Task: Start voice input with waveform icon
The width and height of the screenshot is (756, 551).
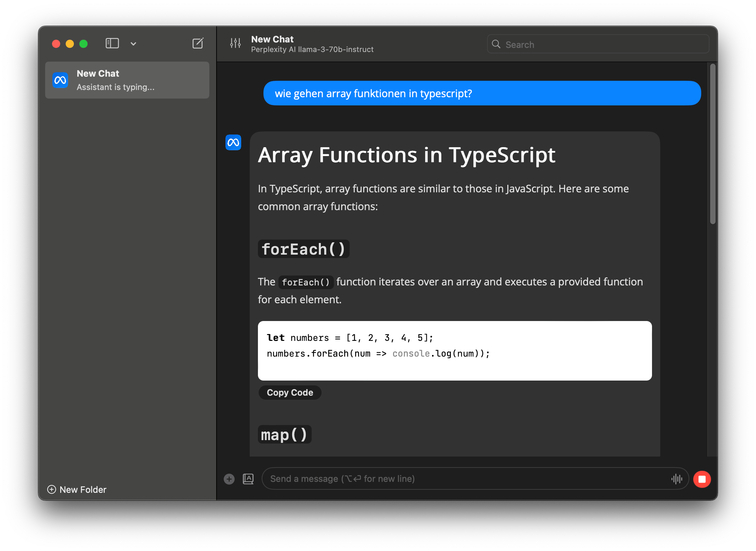Action: 677,479
